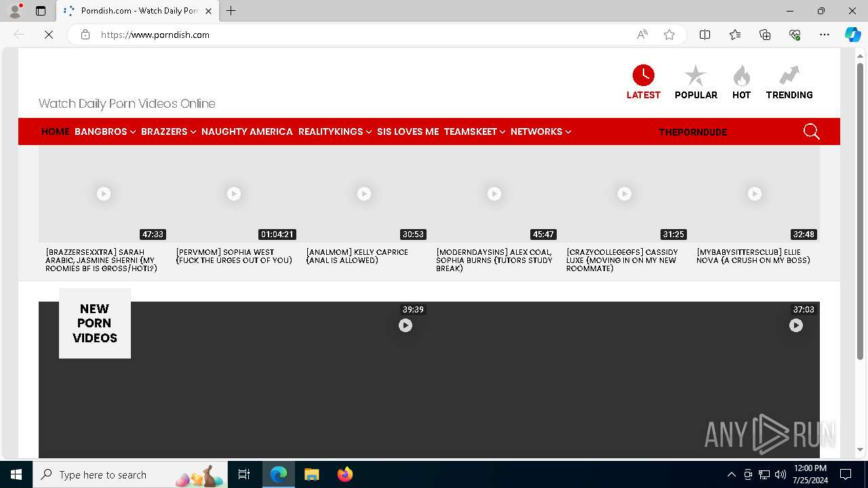View site information lock icon

85,35
